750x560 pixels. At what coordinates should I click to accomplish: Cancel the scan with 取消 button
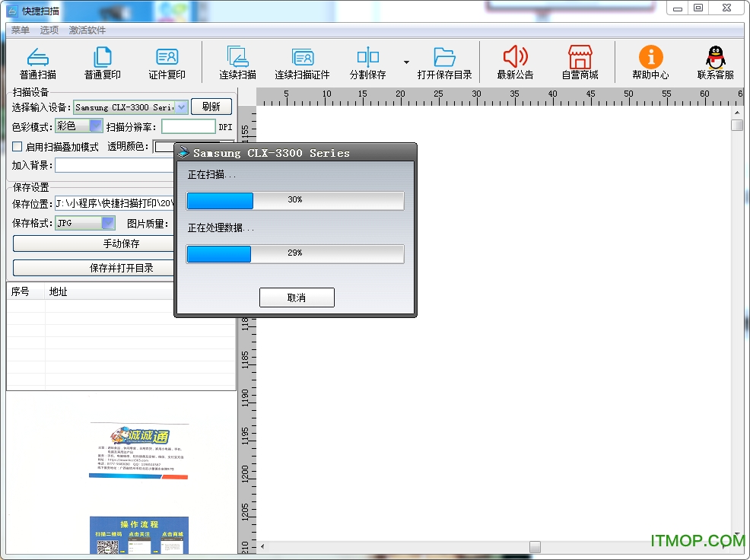coord(297,297)
